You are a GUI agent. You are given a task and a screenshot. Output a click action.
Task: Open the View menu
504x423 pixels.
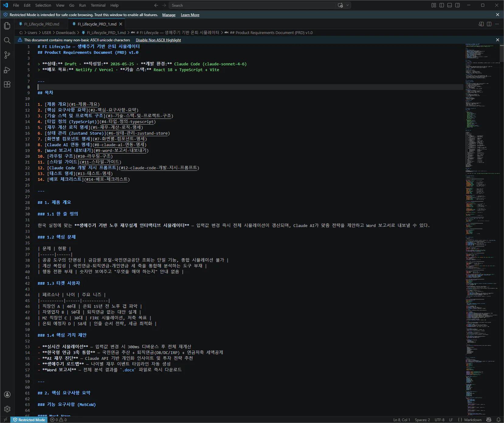pos(60,5)
